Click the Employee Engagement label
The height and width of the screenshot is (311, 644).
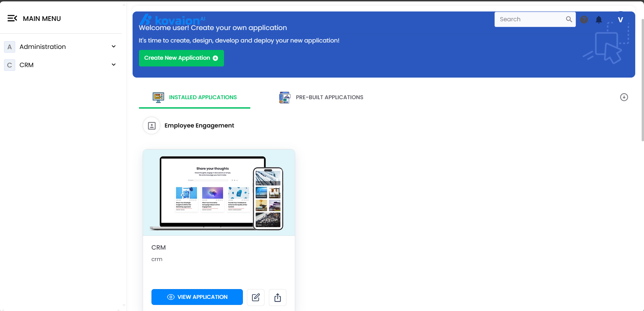pyautogui.click(x=199, y=125)
